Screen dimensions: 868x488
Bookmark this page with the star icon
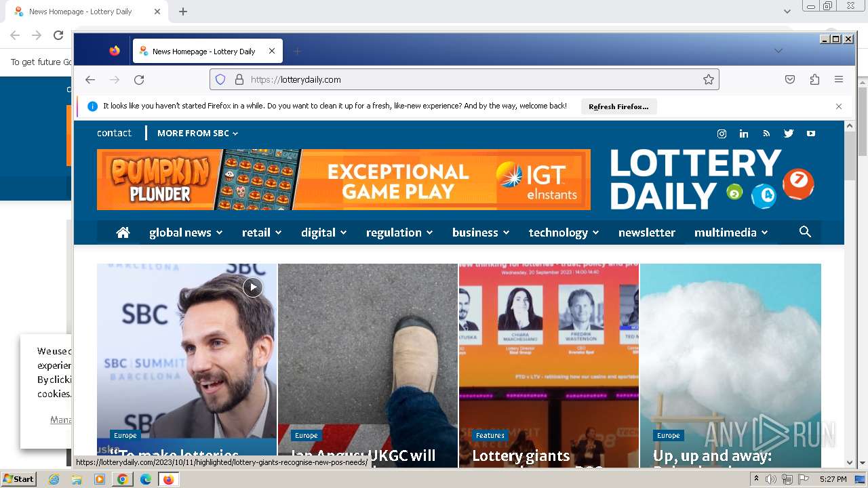click(x=709, y=79)
